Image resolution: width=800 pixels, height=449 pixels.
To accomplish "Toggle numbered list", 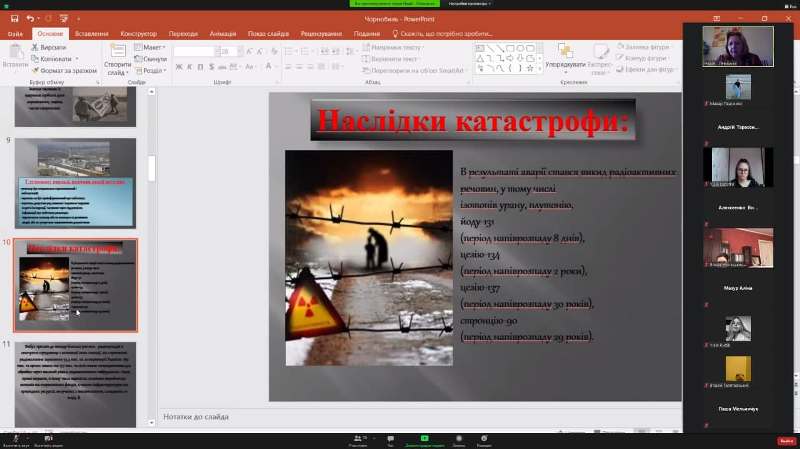I will pyautogui.click(x=306, y=52).
